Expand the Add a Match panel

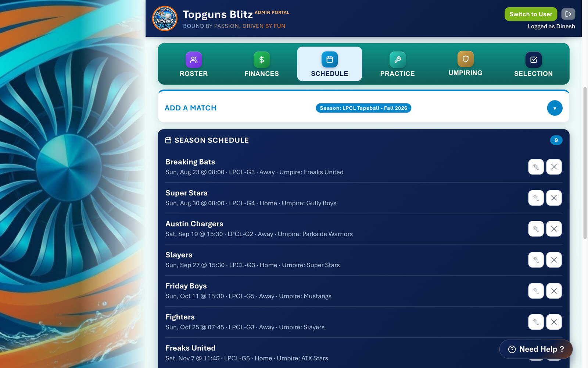tap(555, 108)
